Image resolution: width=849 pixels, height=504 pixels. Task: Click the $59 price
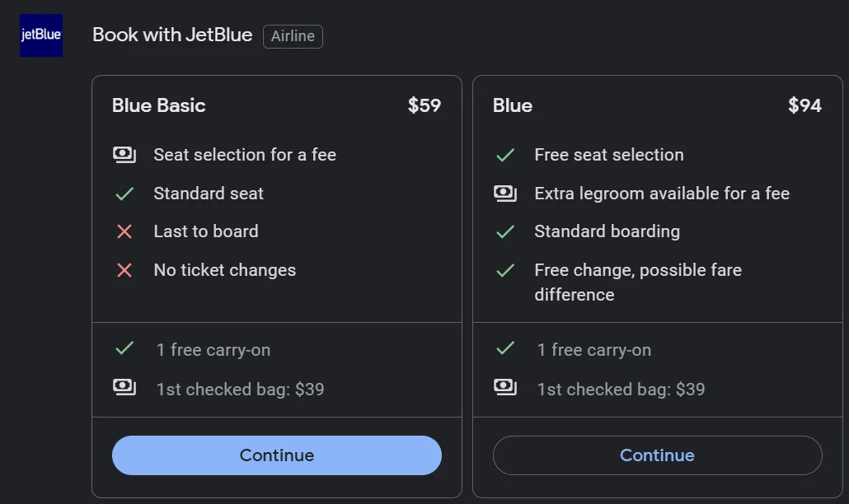(x=424, y=105)
